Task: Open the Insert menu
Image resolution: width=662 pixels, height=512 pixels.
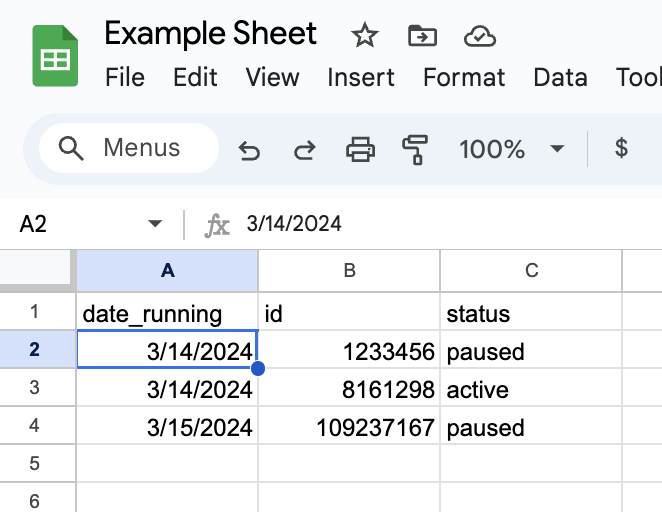Action: coord(360,77)
